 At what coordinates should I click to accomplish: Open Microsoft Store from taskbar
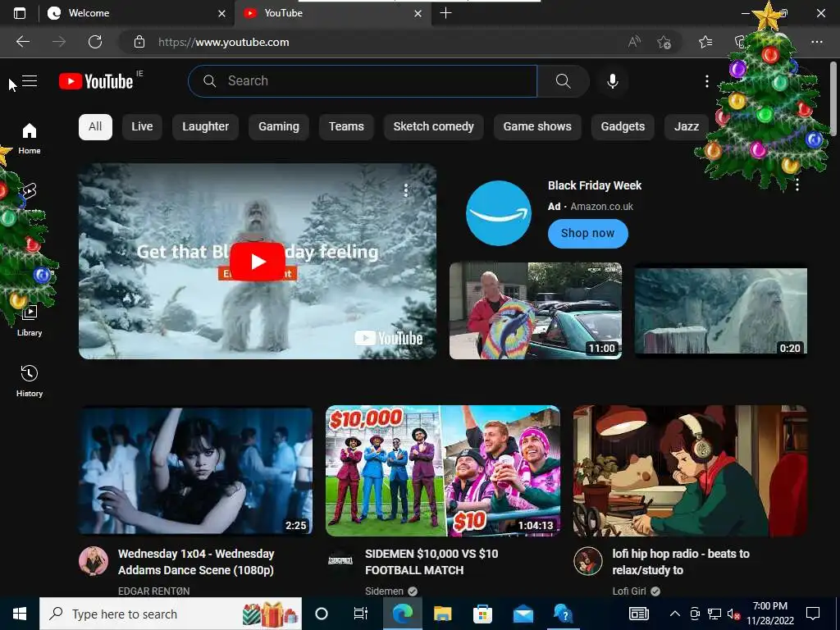point(482,614)
